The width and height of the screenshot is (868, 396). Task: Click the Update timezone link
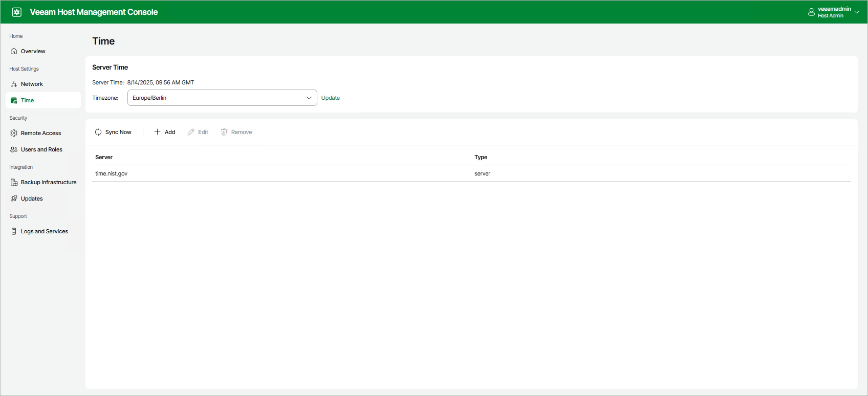[330, 98]
